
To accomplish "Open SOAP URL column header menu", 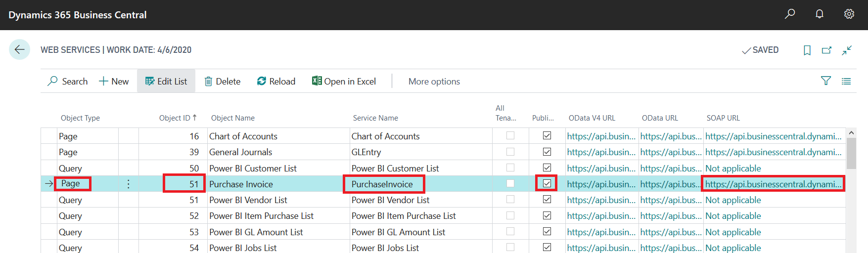I will pos(723,118).
